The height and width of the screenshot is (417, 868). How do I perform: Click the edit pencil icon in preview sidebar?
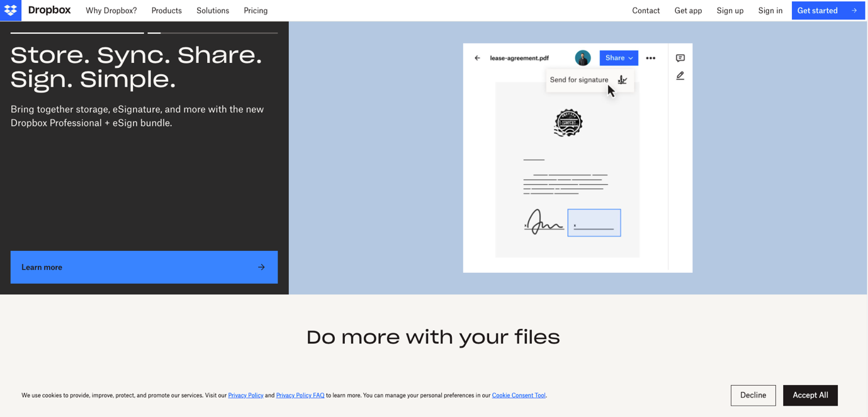click(680, 76)
